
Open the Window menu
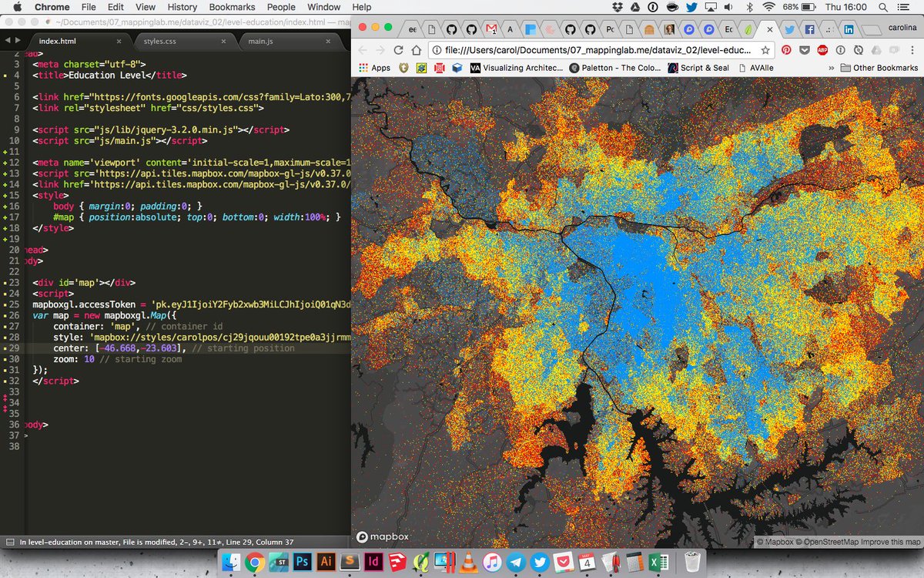pos(324,7)
